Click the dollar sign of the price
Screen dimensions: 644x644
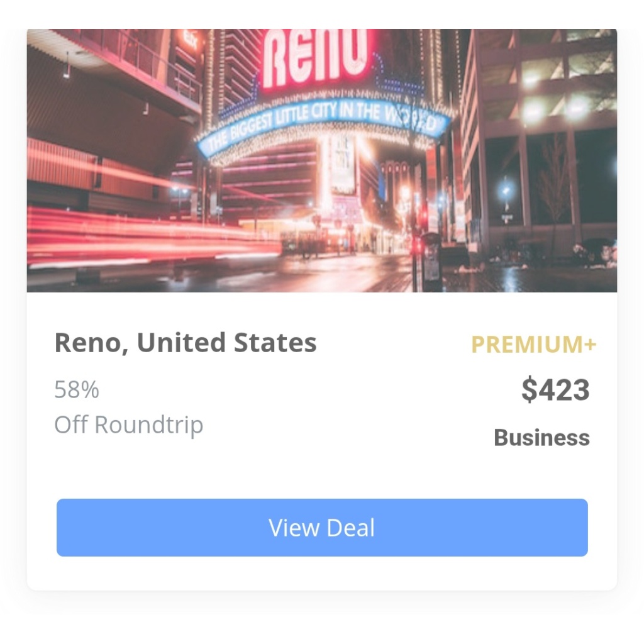(530, 389)
